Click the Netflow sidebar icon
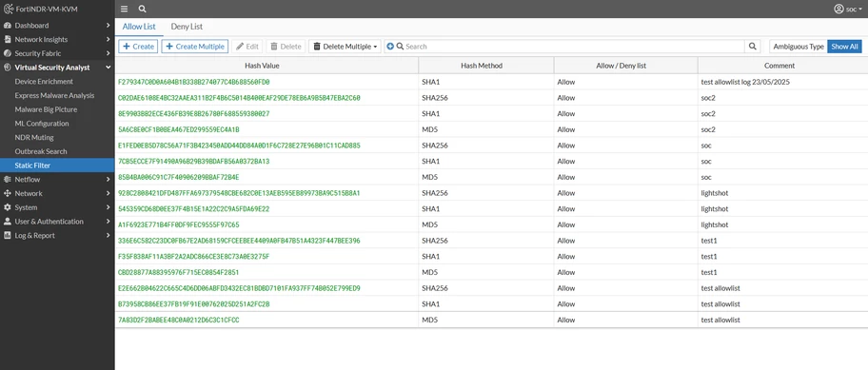868x370 pixels. [x=8, y=179]
